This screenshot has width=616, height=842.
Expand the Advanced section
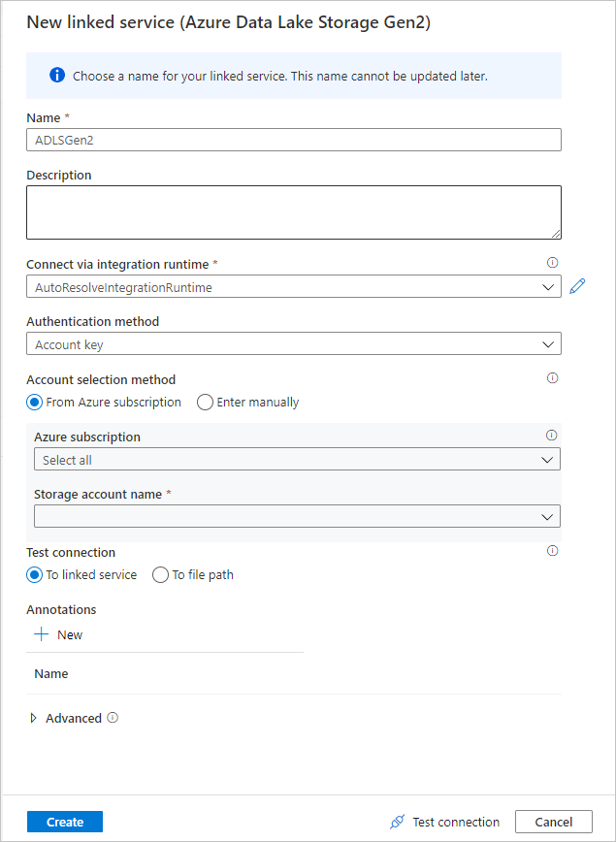pyautogui.click(x=35, y=718)
